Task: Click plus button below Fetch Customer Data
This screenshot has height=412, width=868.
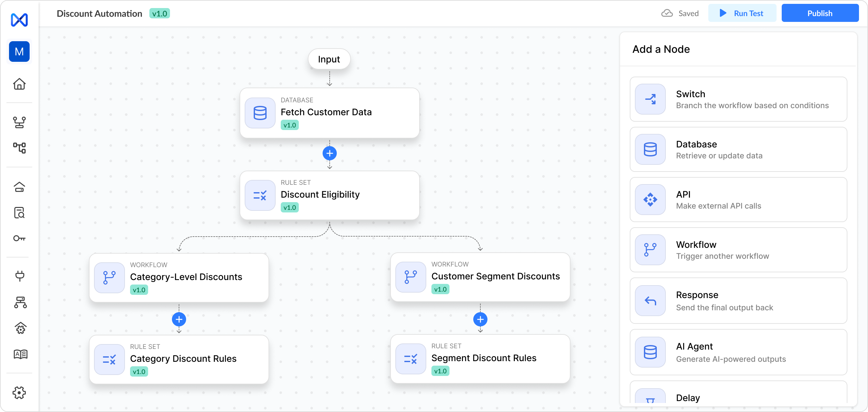Action: (329, 153)
